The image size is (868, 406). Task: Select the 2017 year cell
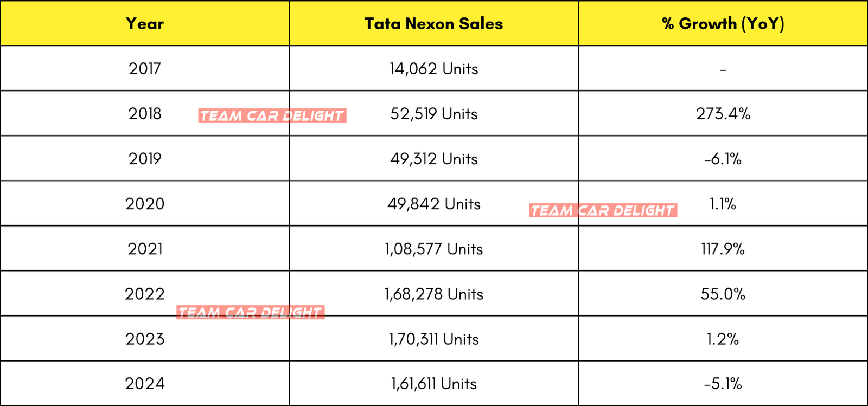tap(145, 69)
